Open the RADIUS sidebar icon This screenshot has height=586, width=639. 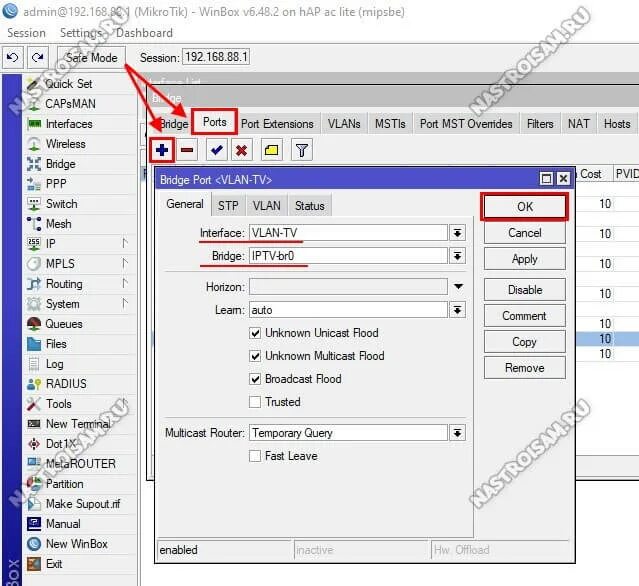[x=34, y=384]
